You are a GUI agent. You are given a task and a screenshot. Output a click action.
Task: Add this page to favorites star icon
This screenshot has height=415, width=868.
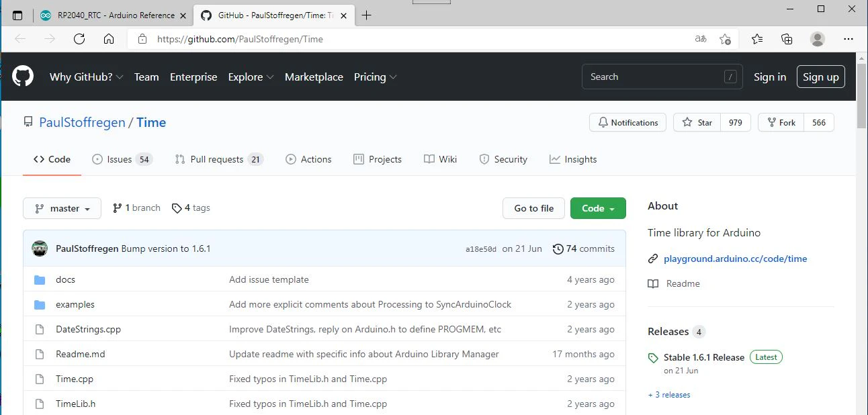pyautogui.click(x=725, y=39)
